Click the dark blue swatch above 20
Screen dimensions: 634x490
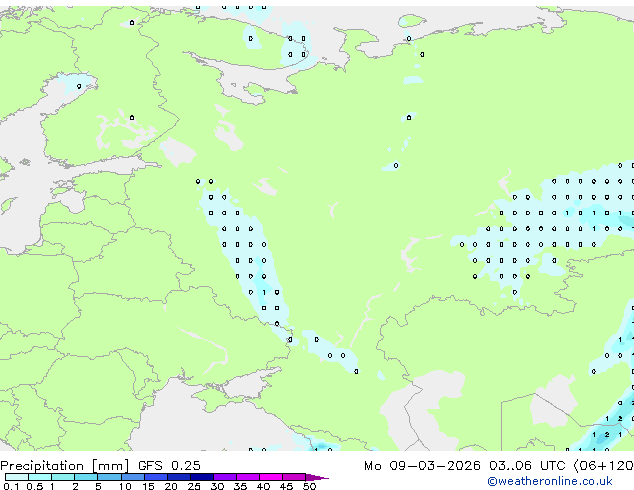(181, 477)
